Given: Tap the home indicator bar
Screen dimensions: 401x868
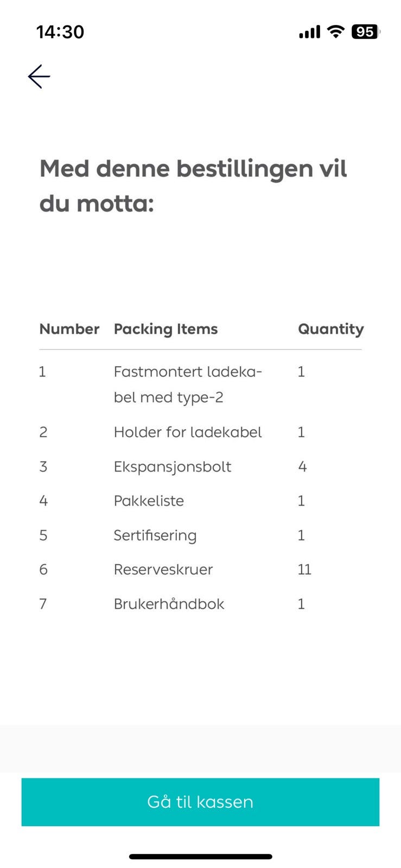Looking at the screenshot, I should click(x=200, y=857).
